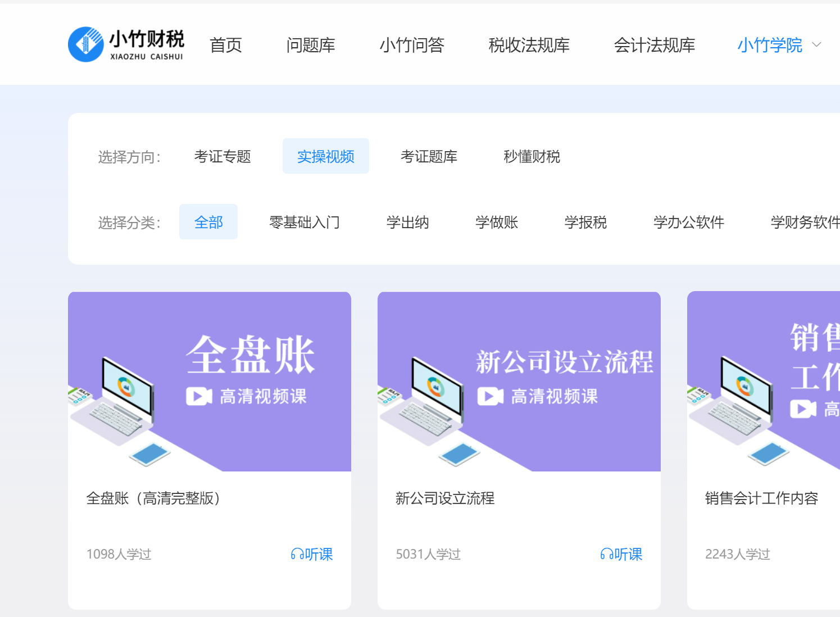Select the 实操视频 direction tab
This screenshot has height=617, width=840.
tap(325, 156)
